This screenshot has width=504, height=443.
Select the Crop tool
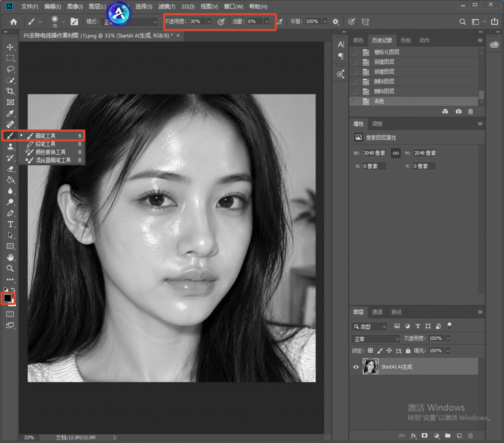[x=10, y=91]
